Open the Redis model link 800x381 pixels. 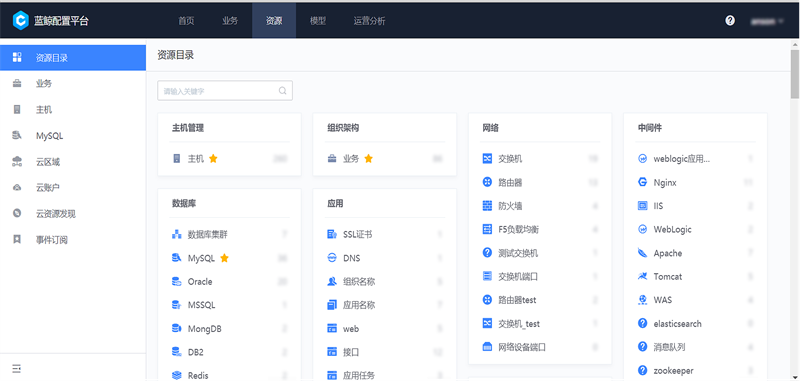click(x=198, y=375)
